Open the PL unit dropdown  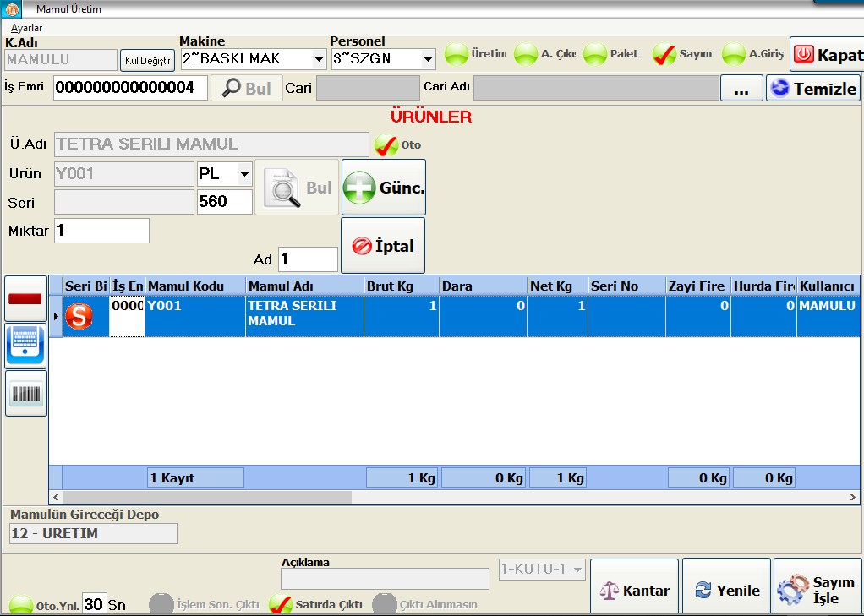245,174
